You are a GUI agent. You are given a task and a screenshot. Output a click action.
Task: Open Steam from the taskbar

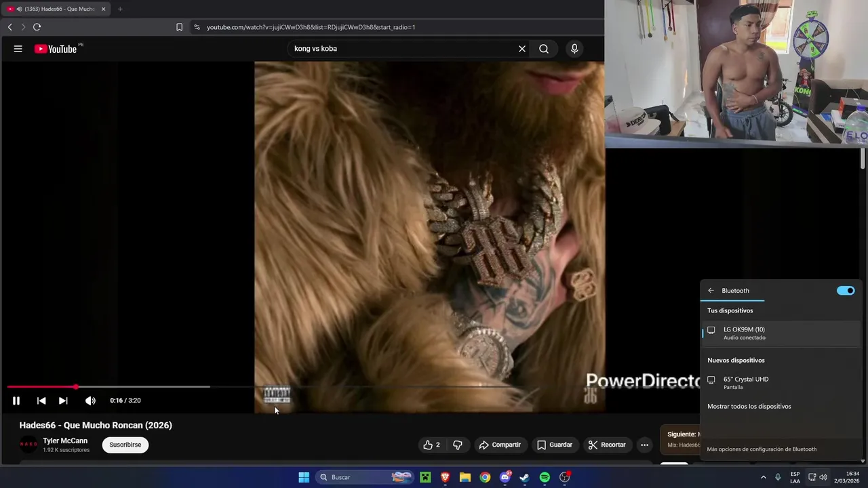[x=524, y=477]
